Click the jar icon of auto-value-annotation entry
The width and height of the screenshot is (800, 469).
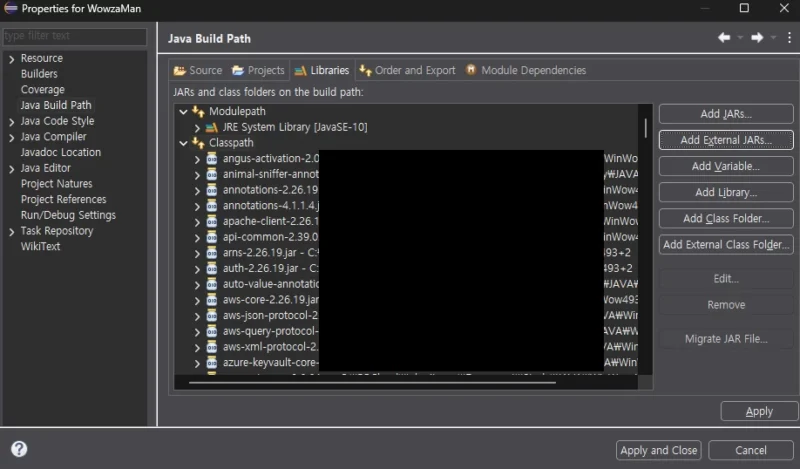click(x=212, y=284)
